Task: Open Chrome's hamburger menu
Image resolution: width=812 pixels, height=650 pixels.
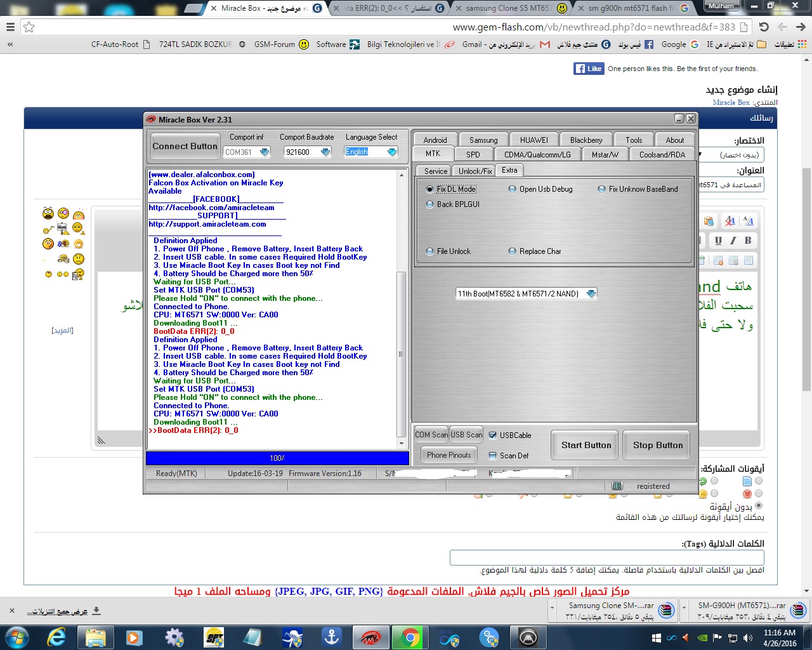Action: pyautogui.click(x=10, y=27)
